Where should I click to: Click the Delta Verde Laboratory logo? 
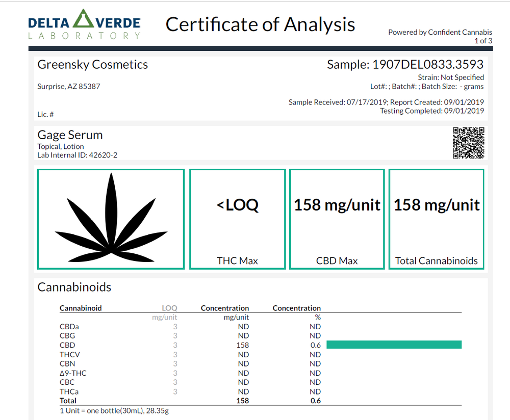tap(84, 24)
